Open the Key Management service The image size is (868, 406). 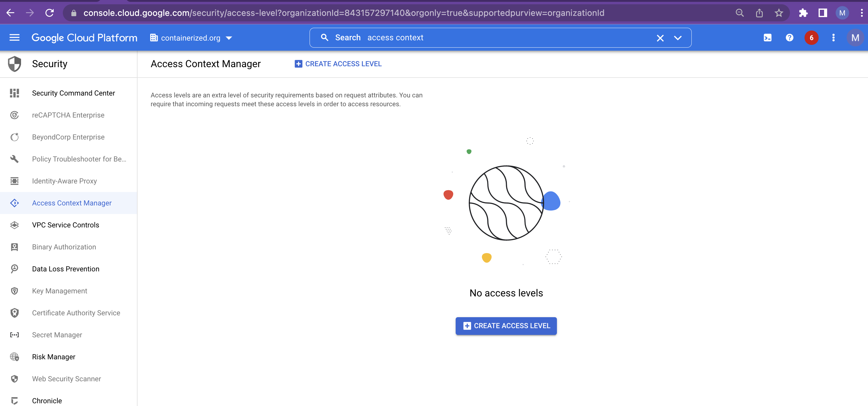point(59,291)
